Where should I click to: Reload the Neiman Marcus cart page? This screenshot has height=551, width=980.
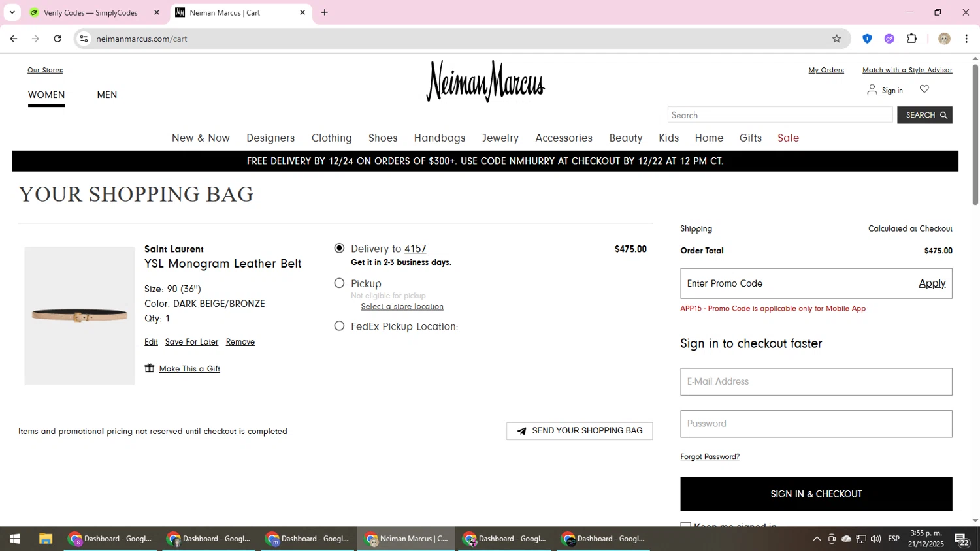57,39
